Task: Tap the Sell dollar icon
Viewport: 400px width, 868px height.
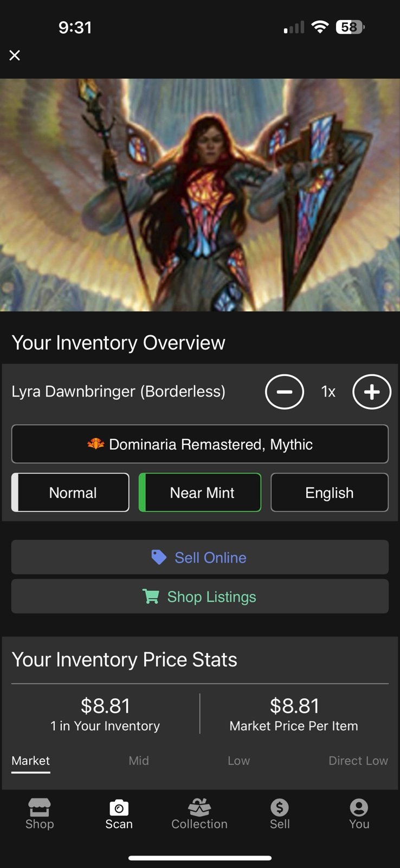Action: coord(280,807)
